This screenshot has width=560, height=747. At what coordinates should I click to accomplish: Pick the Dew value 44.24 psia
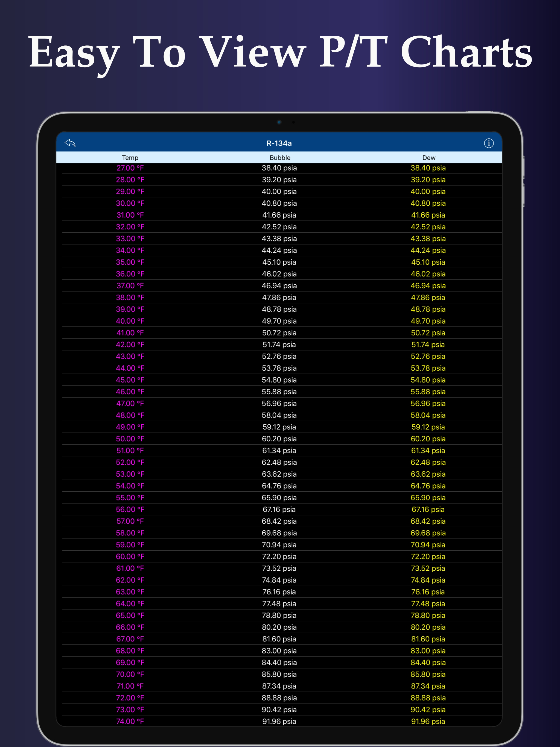pos(428,250)
